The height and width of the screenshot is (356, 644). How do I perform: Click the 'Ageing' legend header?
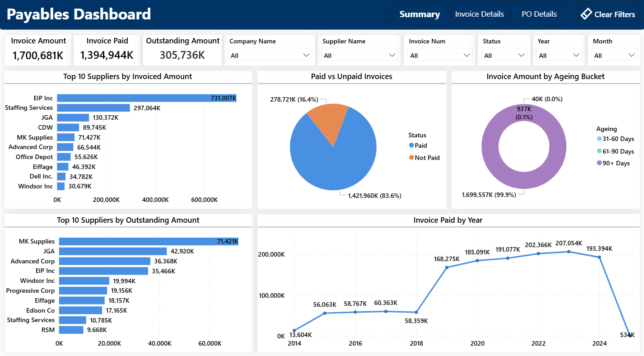607,129
